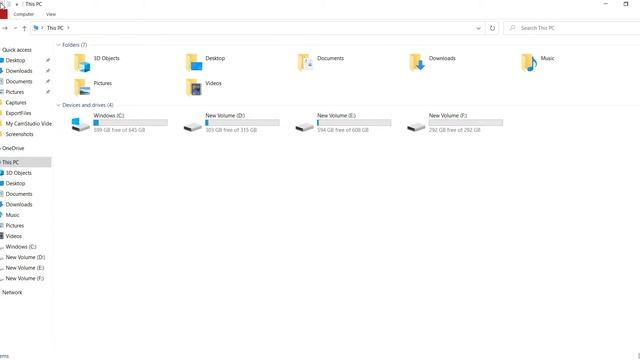Image resolution: width=640 pixels, height=360 pixels.
Task: Open the View ribbon tab
Action: point(51,14)
